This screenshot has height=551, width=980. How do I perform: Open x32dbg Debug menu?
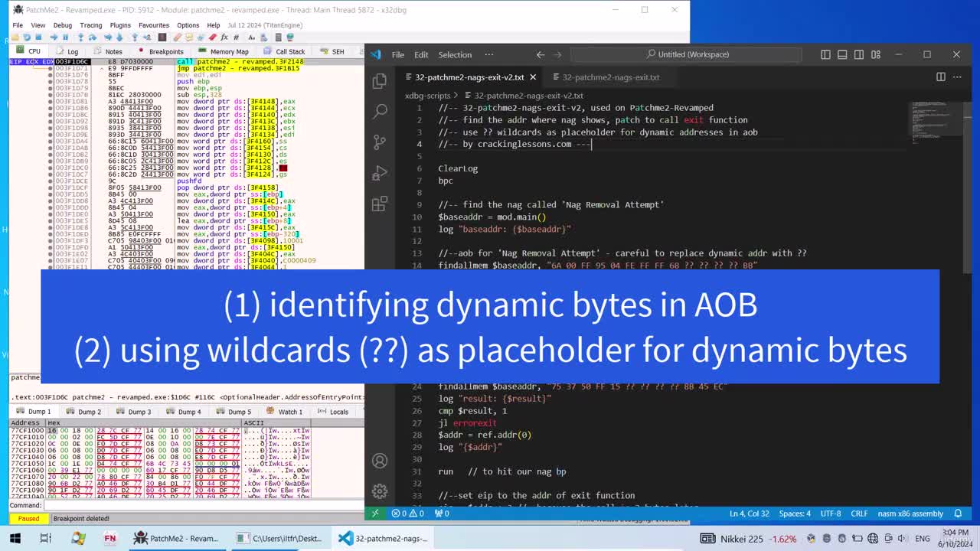coord(62,25)
